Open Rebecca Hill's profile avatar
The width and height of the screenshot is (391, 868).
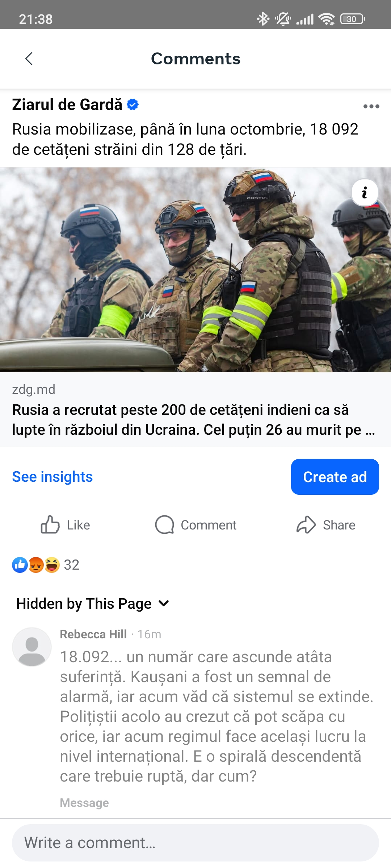(x=32, y=647)
